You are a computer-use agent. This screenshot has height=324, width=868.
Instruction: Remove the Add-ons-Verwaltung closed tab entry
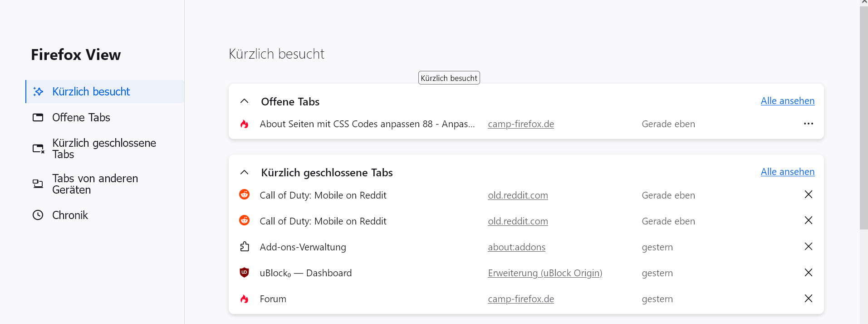[808, 246]
